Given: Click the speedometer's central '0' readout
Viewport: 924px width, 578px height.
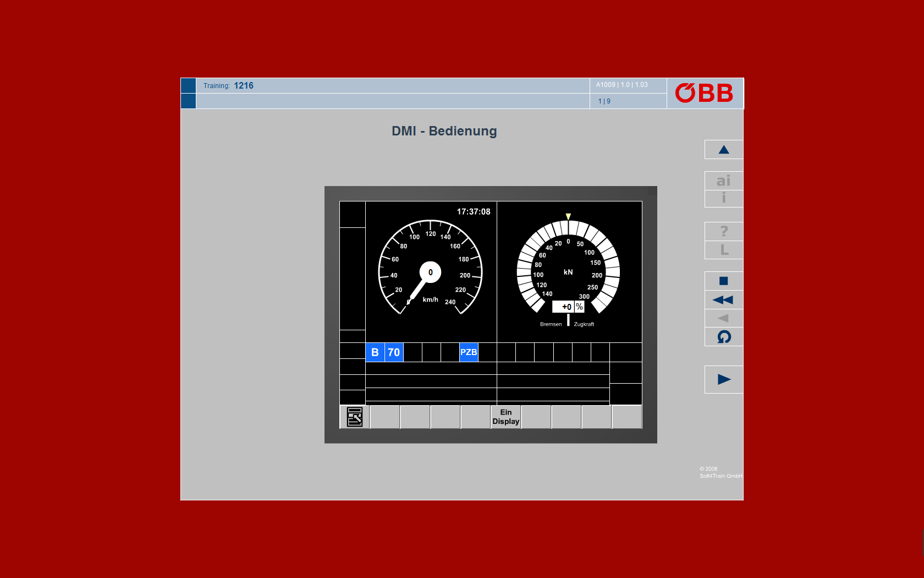Looking at the screenshot, I should point(430,272).
